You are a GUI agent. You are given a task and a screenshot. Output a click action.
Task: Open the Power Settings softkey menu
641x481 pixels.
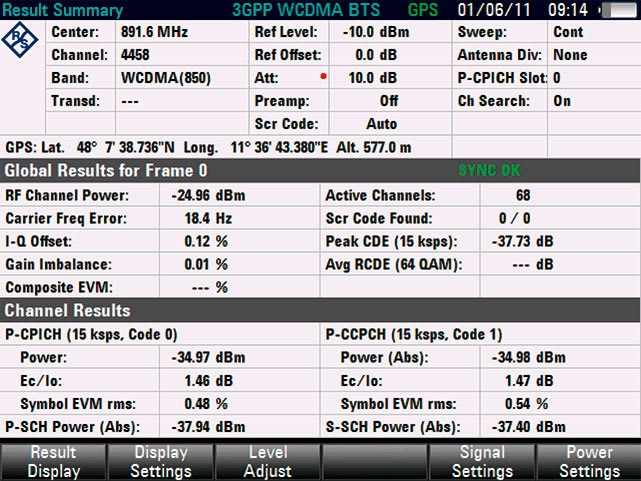(589, 462)
